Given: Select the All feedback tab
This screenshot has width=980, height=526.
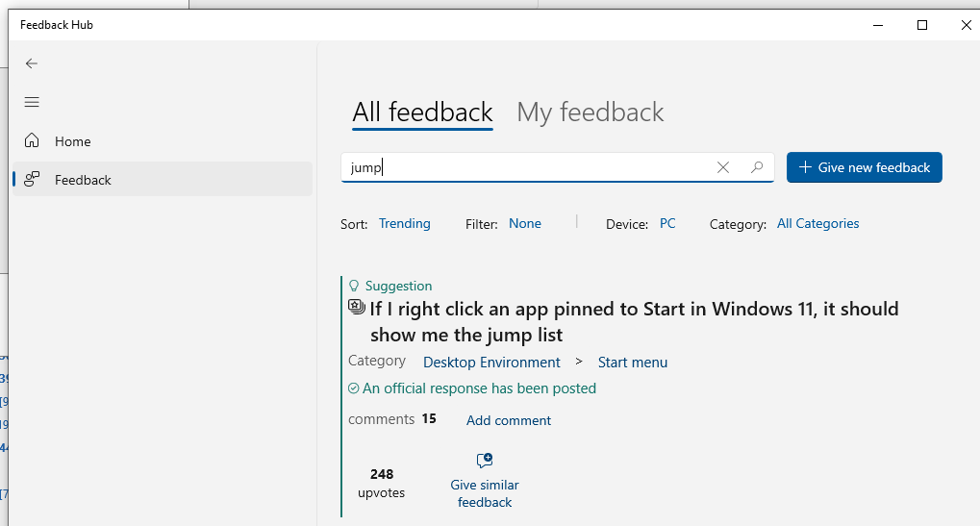Looking at the screenshot, I should coord(422,113).
